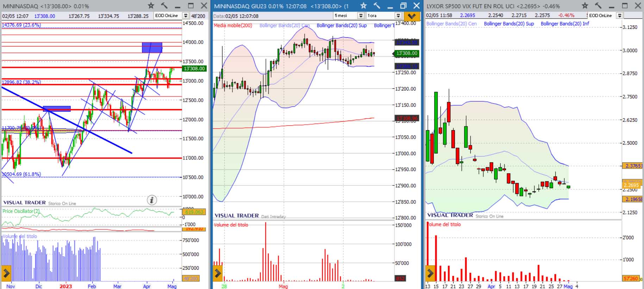
Task: Open hammer tools icon in MININASDAQ GIU23 window
Action: tap(377, 6)
